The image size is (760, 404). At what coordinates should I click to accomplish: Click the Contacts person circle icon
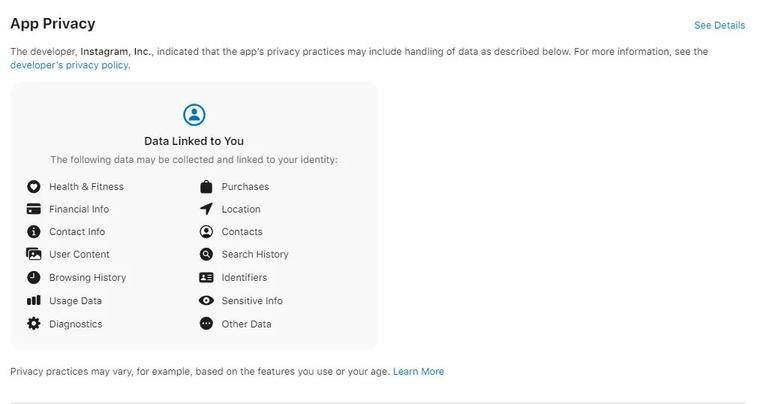[x=206, y=232]
